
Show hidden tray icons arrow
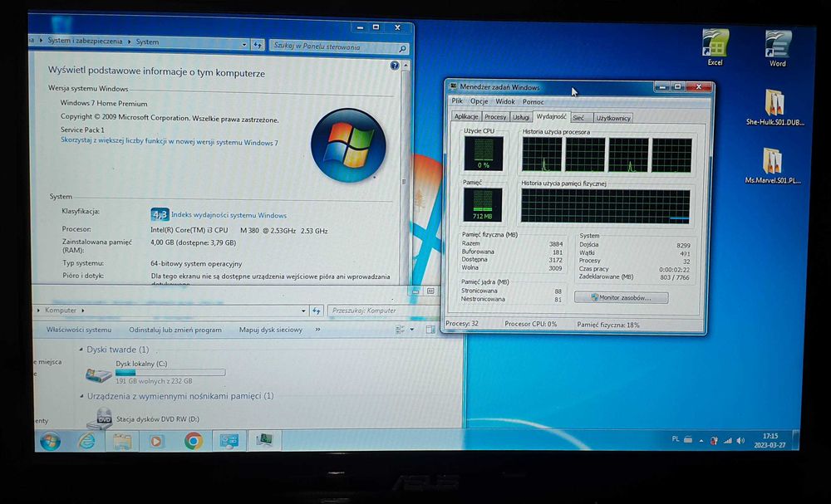click(x=701, y=440)
